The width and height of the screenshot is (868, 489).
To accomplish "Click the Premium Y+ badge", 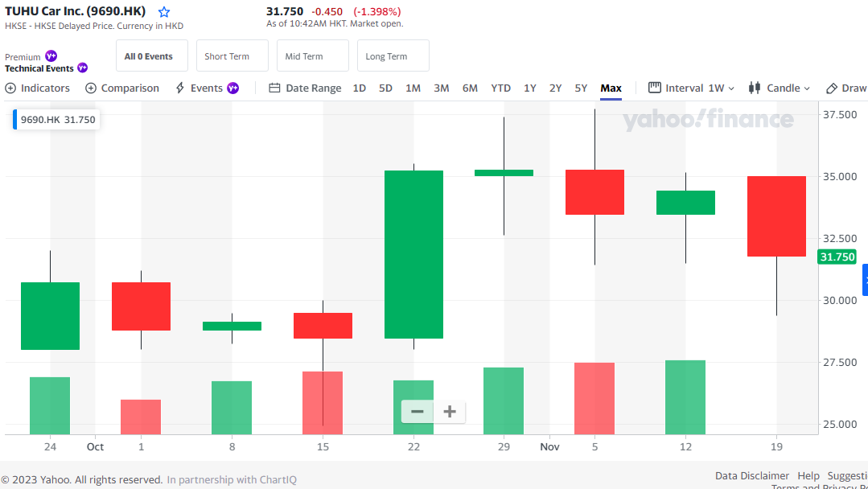I will [x=51, y=55].
